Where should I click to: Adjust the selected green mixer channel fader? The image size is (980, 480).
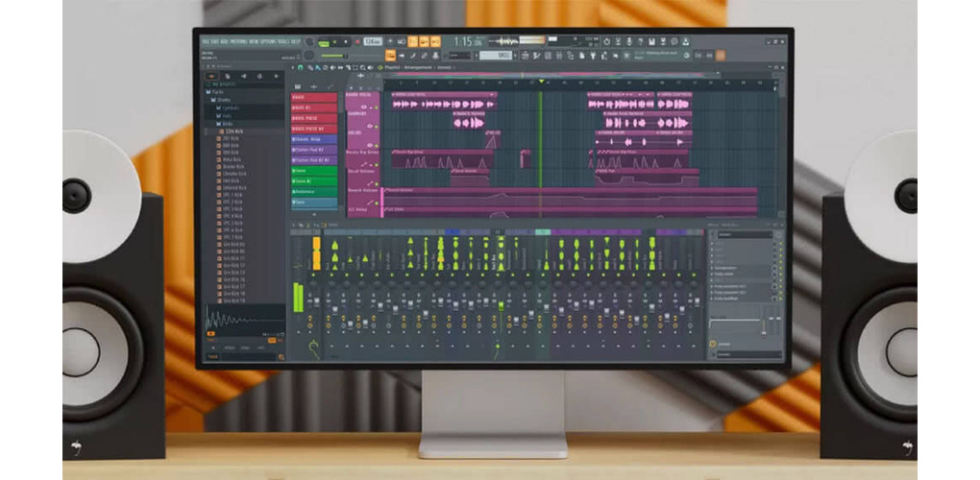tap(501, 306)
